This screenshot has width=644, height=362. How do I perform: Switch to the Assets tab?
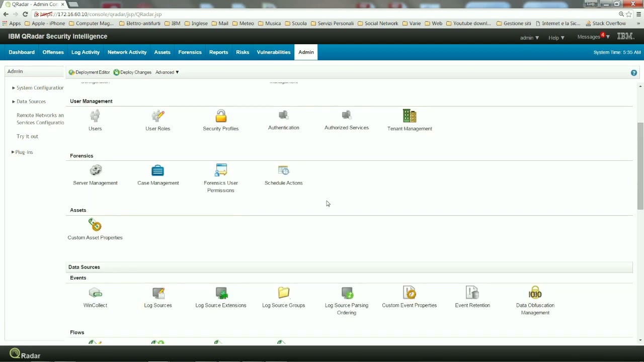click(162, 52)
